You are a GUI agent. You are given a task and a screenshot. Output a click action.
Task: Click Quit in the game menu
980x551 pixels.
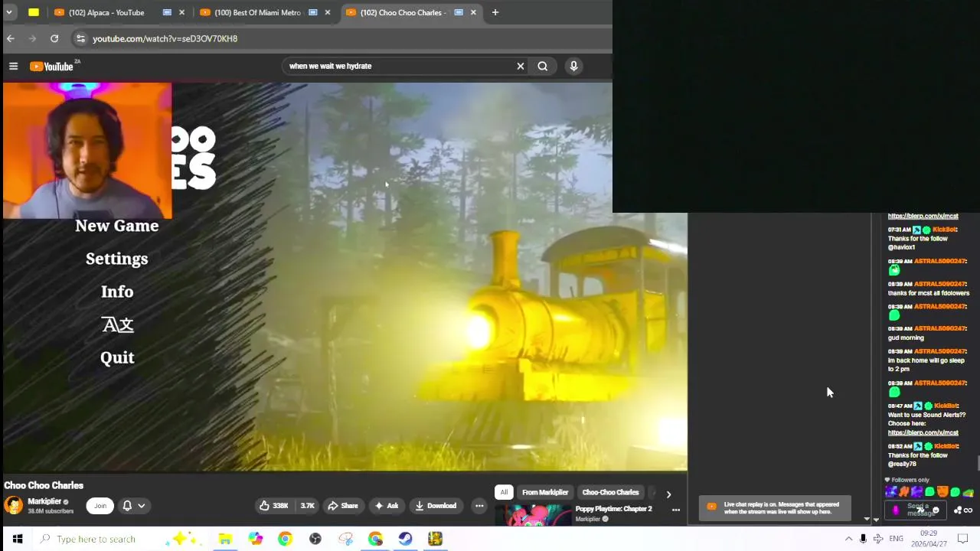(x=117, y=357)
